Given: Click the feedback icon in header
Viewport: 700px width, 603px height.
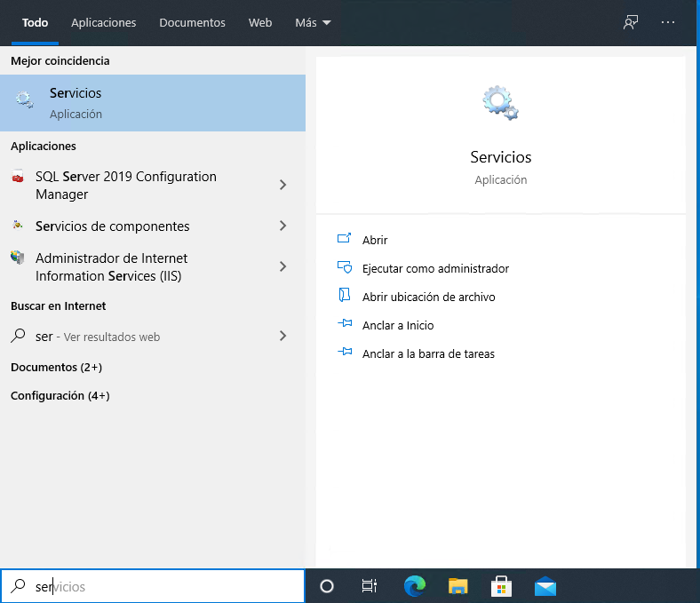Looking at the screenshot, I should [x=631, y=22].
